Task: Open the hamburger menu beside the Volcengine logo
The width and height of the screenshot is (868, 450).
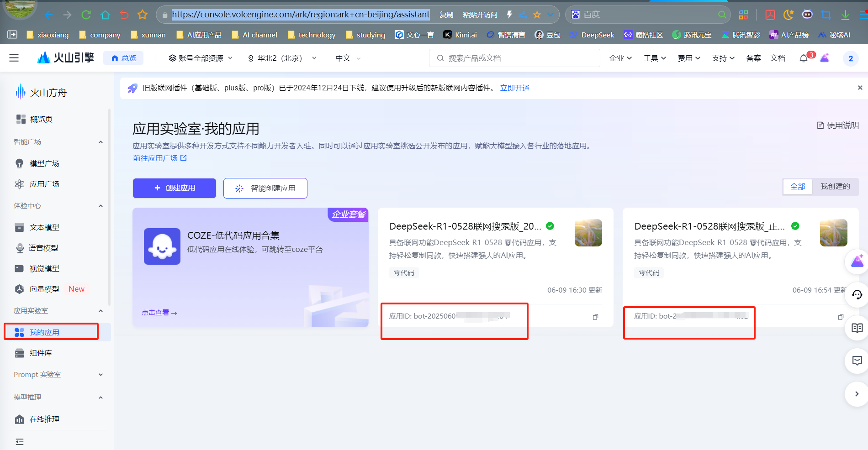Action: pos(14,58)
